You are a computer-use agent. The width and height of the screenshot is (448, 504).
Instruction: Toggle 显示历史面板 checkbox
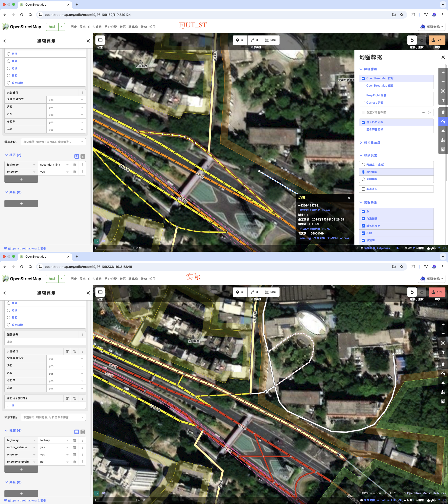coord(363,122)
